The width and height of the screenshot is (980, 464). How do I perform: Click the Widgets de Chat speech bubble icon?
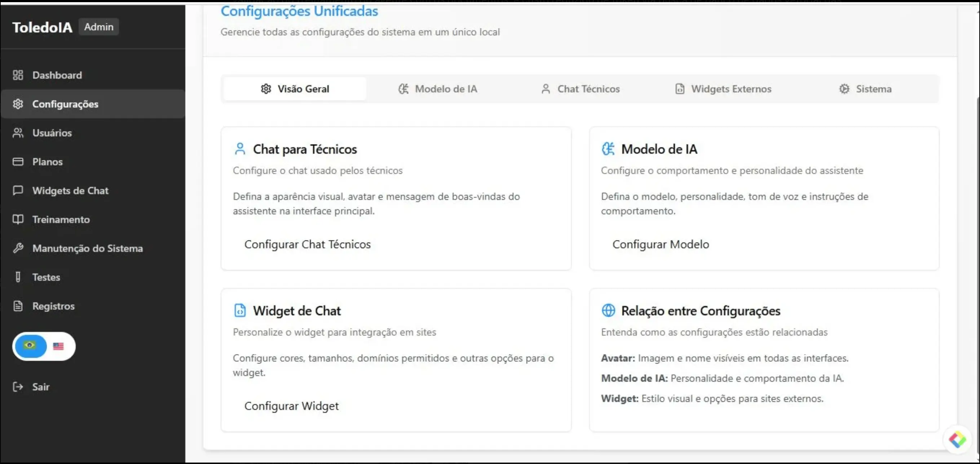[x=18, y=190]
